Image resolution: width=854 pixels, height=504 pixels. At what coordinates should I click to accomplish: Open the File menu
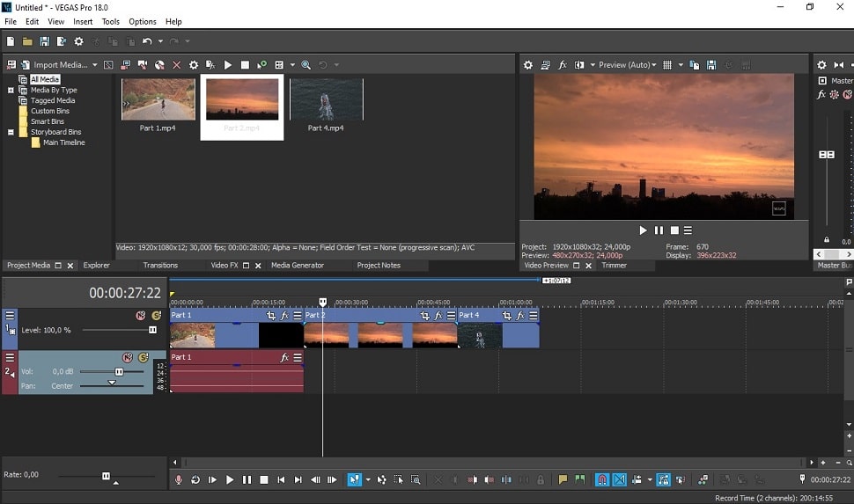[x=11, y=22]
